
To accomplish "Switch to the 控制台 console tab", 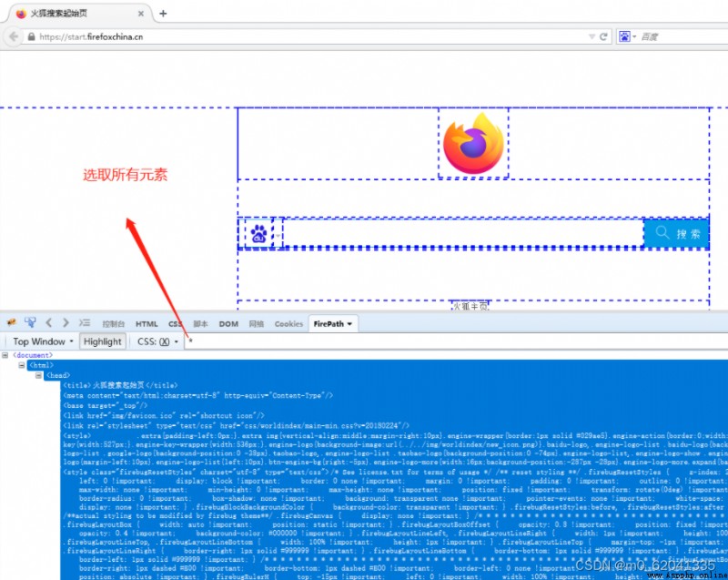I will click(x=113, y=323).
